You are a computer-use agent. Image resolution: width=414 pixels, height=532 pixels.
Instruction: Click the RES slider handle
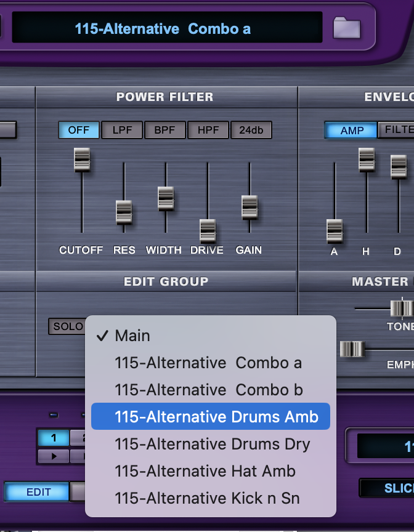pyautogui.click(x=124, y=212)
